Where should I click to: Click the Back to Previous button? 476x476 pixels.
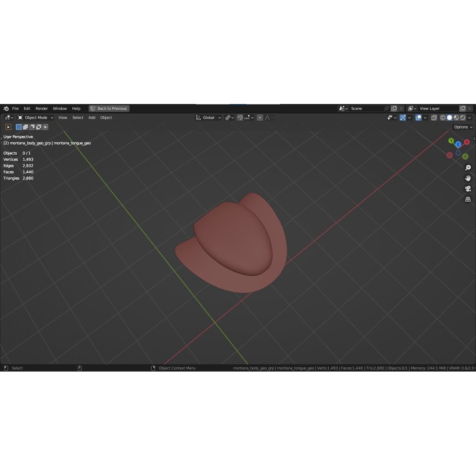[109, 108]
